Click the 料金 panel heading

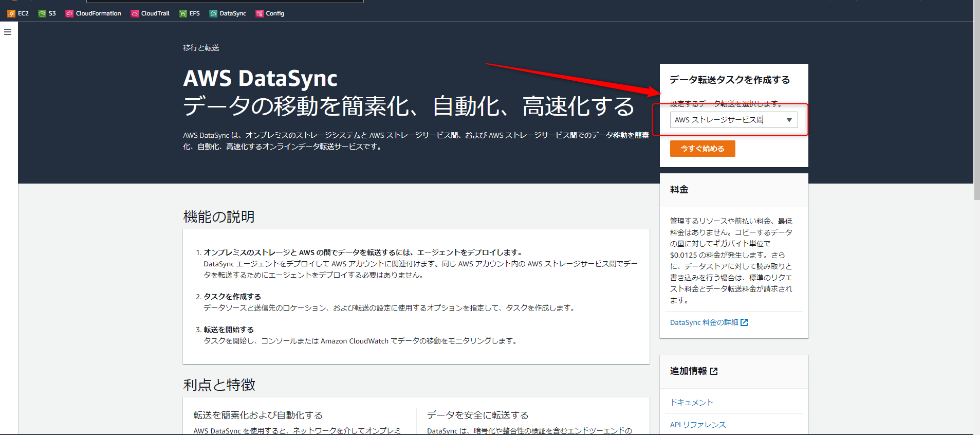tap(679, 190)
